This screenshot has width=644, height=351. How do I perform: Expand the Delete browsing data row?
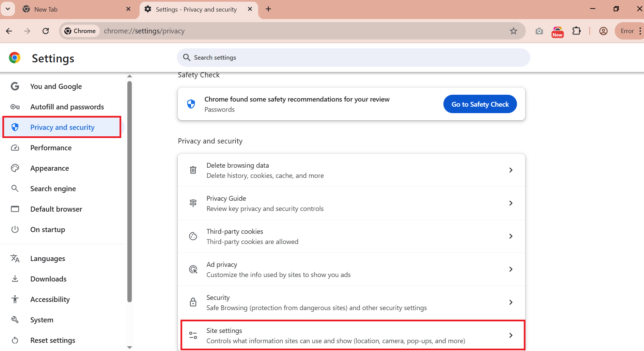point(351,170)
